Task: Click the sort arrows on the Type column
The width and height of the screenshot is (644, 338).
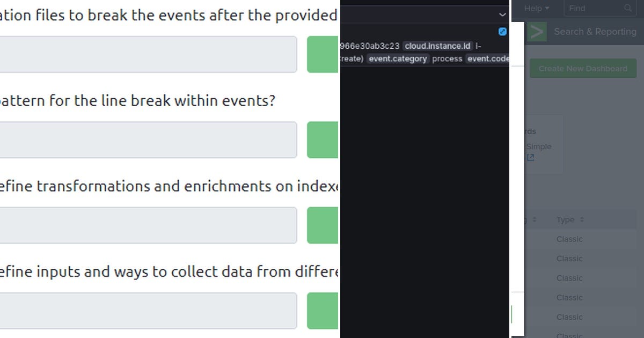Action: click(x=583, y=219)
